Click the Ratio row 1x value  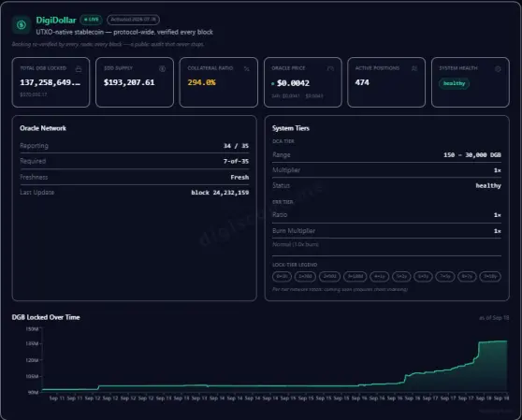pos(498,215)
